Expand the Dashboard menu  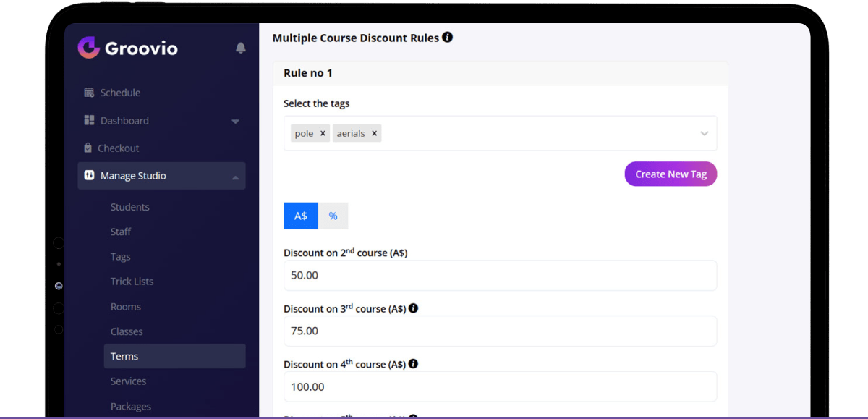235,122
